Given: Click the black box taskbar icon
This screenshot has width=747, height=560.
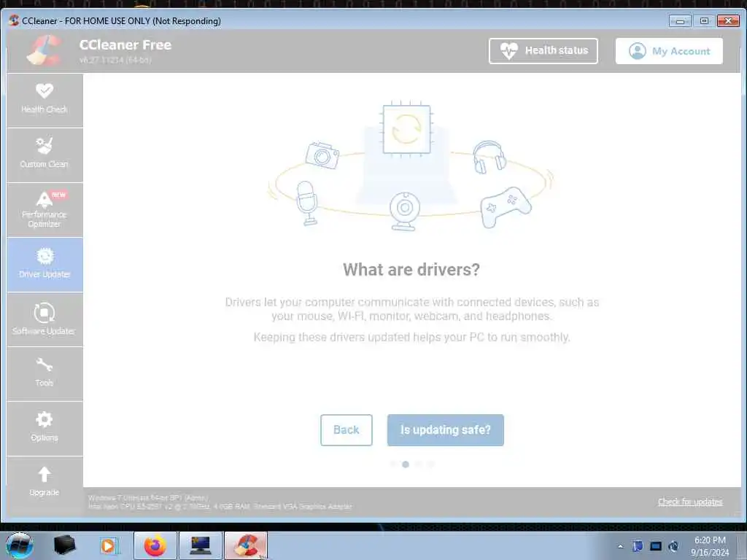Looking at the screenshot, I should click(64, 545).
